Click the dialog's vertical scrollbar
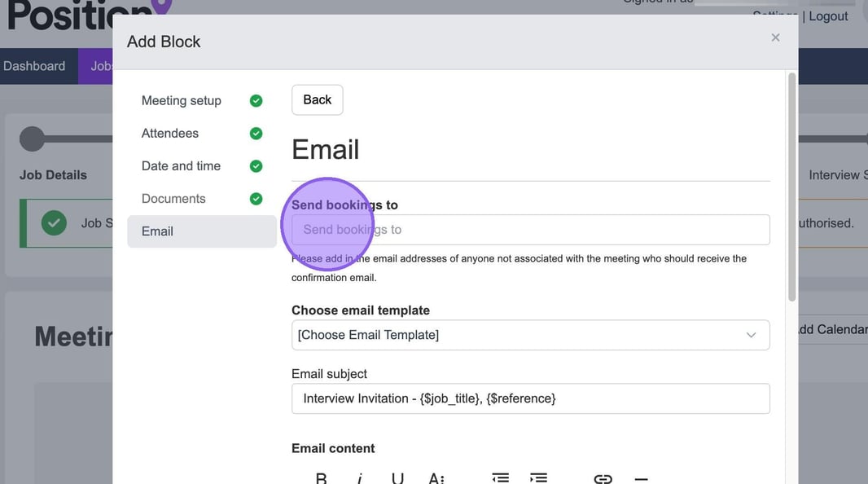Screen dimensions: 868x484 click(791, 187)
